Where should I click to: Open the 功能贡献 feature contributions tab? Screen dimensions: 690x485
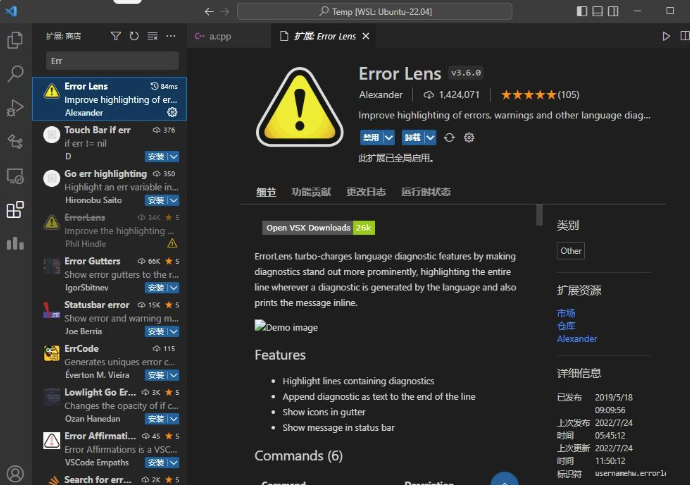(x=311, y=192)
